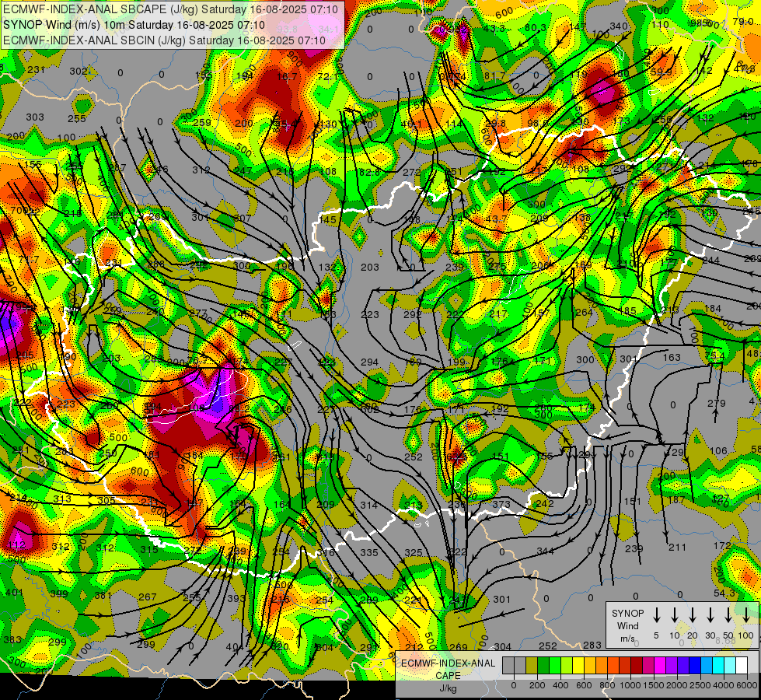Pick the magenta swatch in CAPE legend

point(661,665)
